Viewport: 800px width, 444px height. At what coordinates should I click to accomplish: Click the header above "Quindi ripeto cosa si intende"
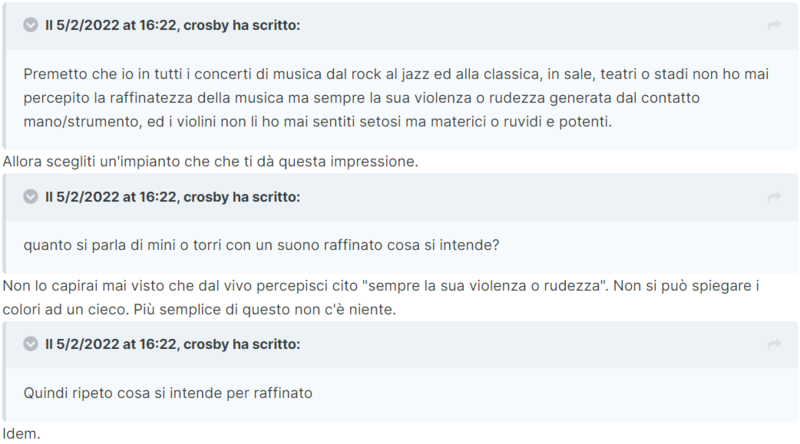click(x=172, y=345)
